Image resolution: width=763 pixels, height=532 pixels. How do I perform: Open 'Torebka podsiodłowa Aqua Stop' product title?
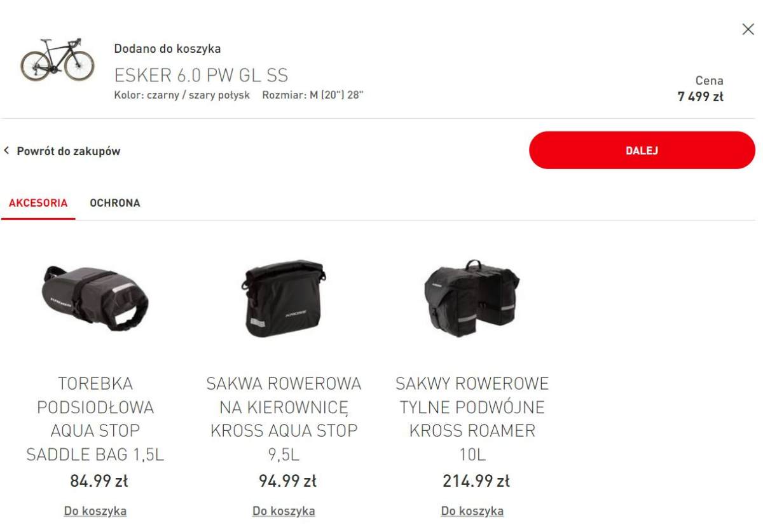click(95, 419)
